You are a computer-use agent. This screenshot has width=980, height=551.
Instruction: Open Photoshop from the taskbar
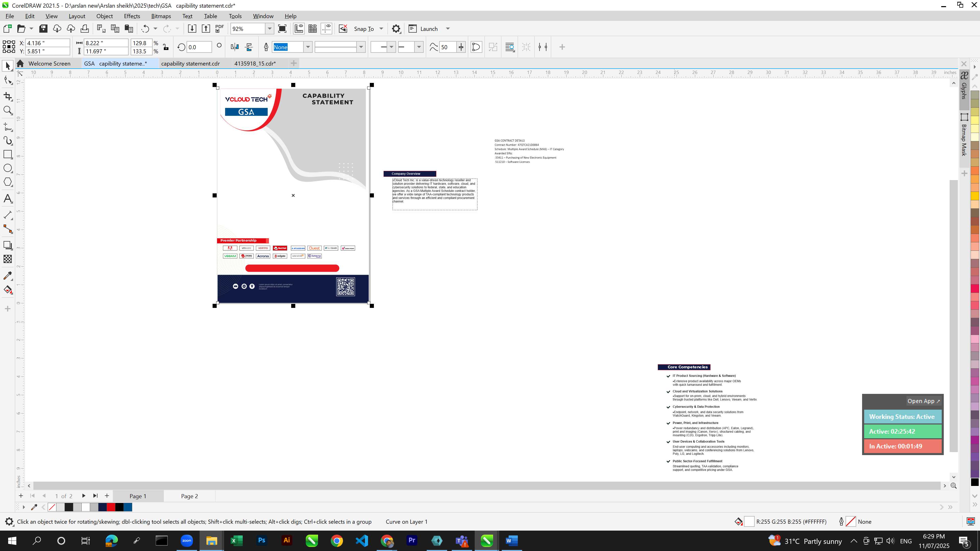pyautogui.click(x=261, y=540)
